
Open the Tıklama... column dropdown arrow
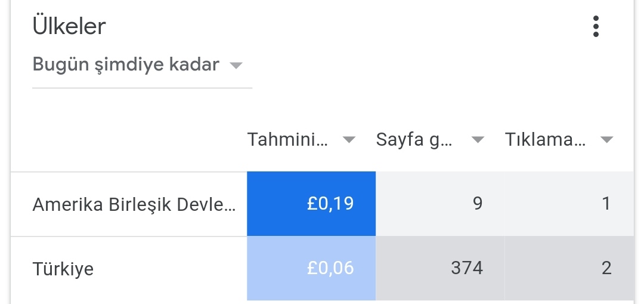606,140
